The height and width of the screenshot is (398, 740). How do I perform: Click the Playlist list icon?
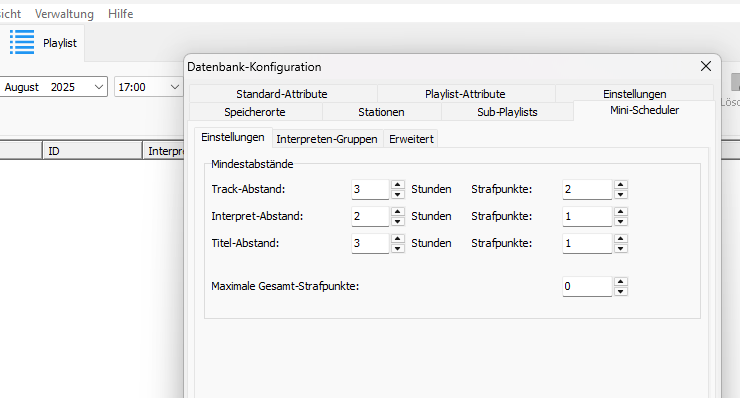(22, 42)
